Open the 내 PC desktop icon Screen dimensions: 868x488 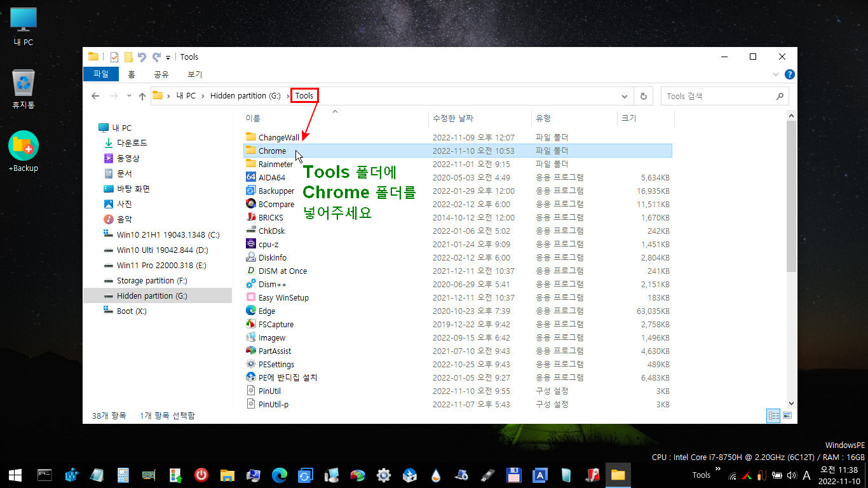(x=24, y=27)
